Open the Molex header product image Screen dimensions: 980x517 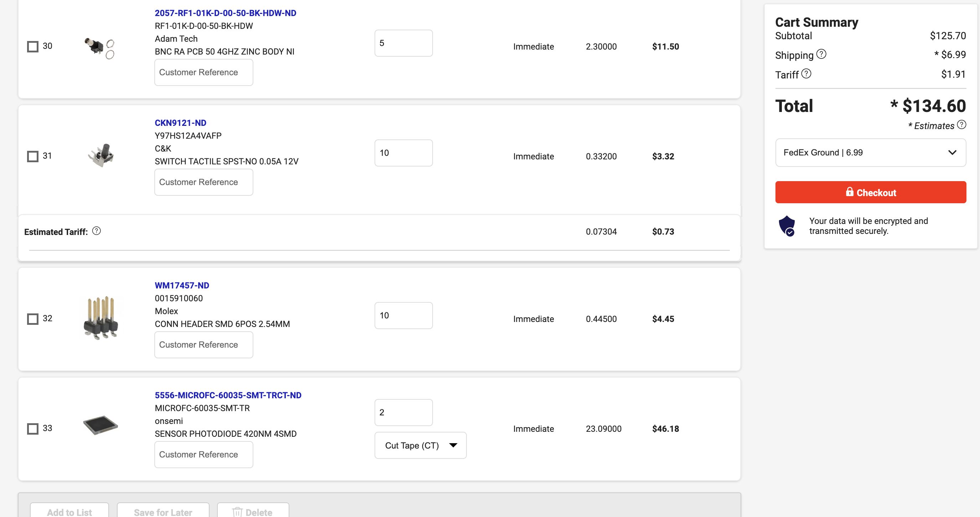(x=101, y=318)
